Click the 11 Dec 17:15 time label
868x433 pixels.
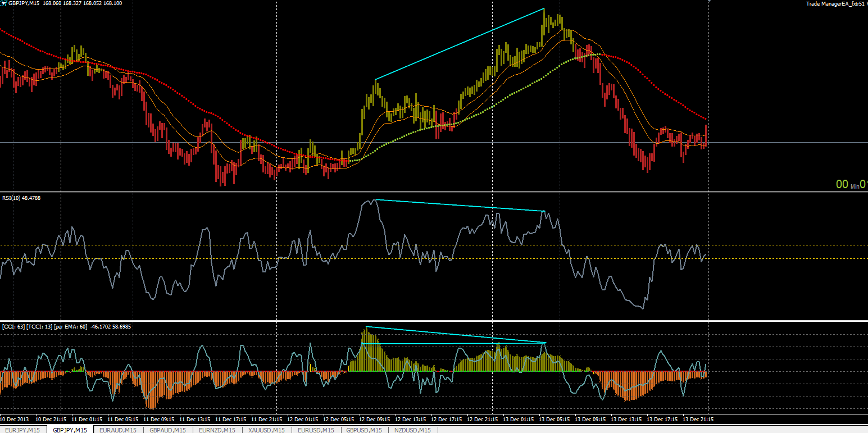(231, 419)
